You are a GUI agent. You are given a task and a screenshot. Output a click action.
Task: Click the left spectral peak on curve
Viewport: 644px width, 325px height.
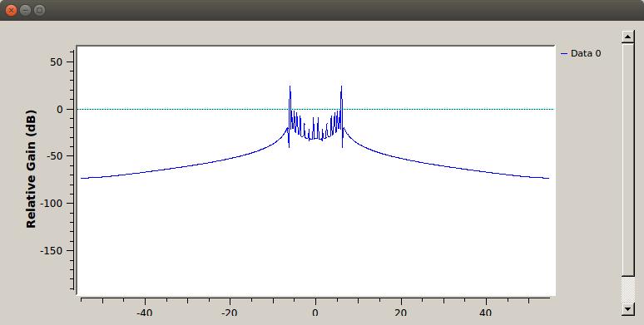coord(290,87)
